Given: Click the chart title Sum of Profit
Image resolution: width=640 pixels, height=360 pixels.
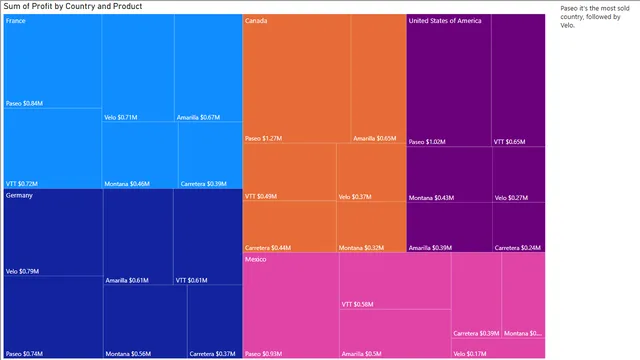Looking at the screenshot, I should [73, 7].
